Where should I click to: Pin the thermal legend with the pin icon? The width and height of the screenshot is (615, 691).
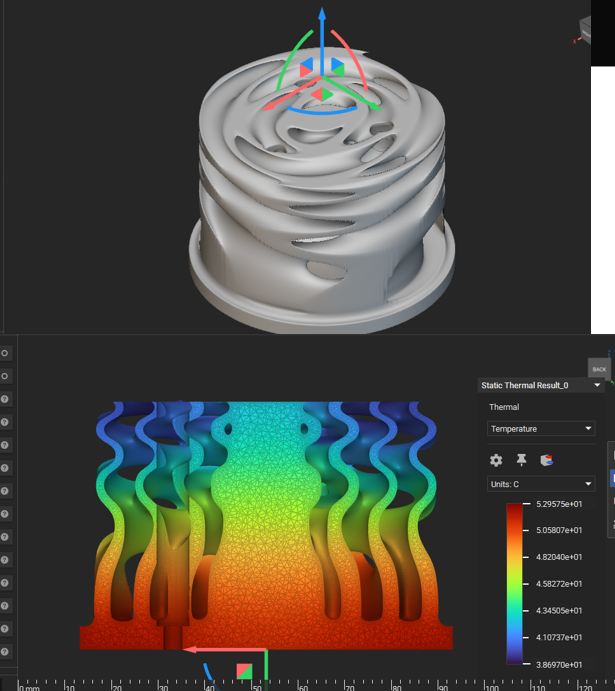[521, 460]
